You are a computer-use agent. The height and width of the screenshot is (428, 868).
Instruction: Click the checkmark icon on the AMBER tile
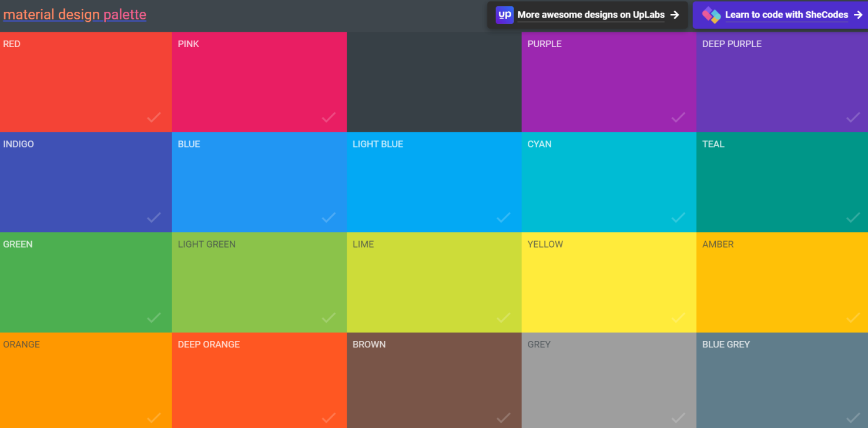coord(853,317)
